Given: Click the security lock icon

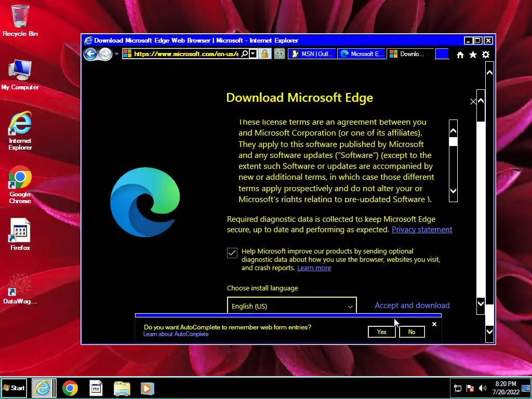Looking at the screenshot, I should point(264,54).
